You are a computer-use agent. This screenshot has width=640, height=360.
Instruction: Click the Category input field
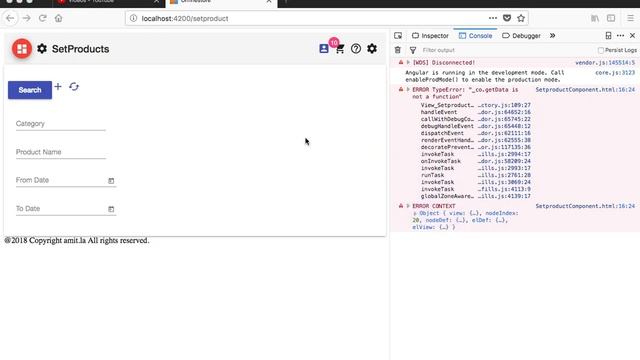[x=61, y=124]
